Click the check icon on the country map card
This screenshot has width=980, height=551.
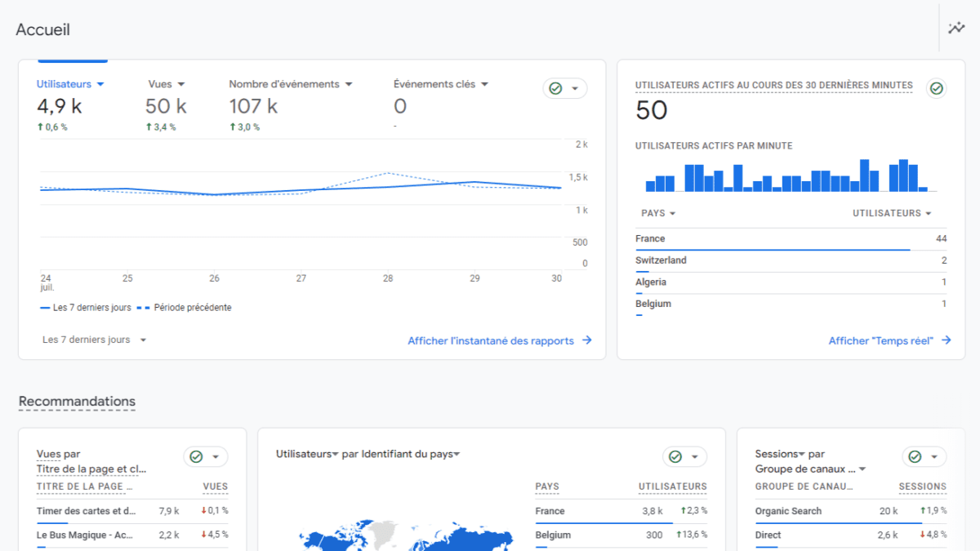click(675, 457)
